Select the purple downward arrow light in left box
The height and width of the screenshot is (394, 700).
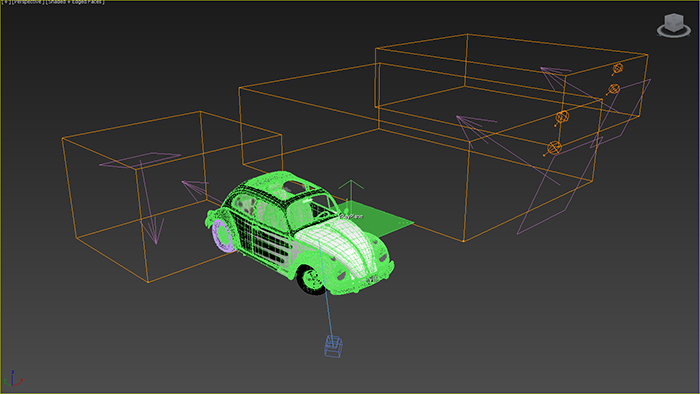tap(152, 203)
